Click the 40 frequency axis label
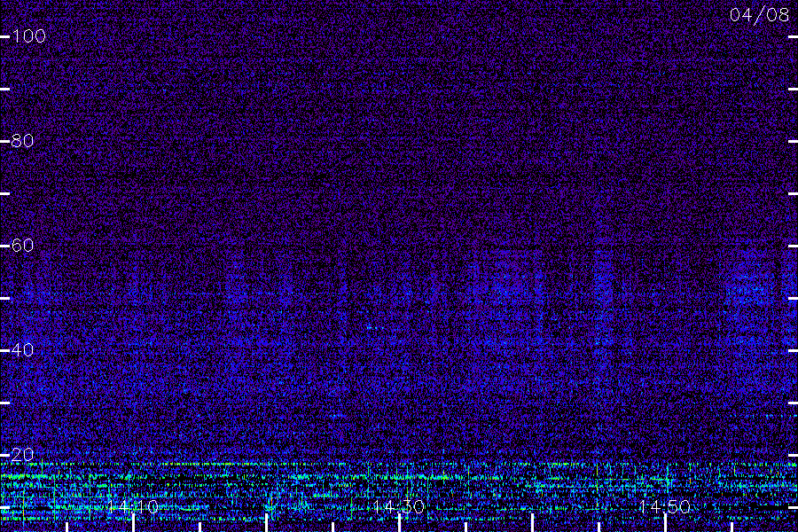 pyautogui.click(x=23, y=350)
